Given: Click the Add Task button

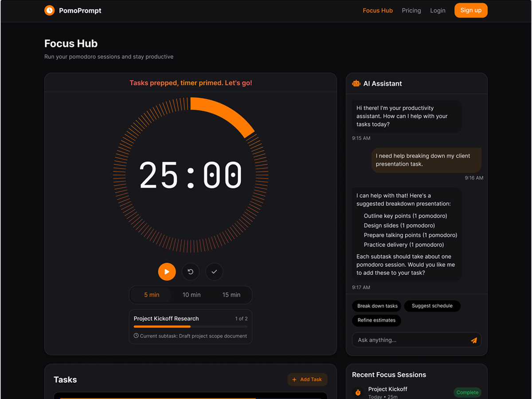Looking at the screenshot, I should click(x=307, y=379).
